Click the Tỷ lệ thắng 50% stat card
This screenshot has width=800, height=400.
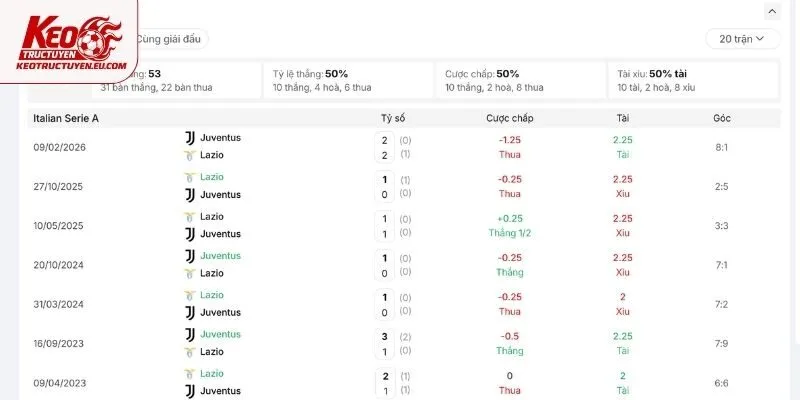coord(348,81)
